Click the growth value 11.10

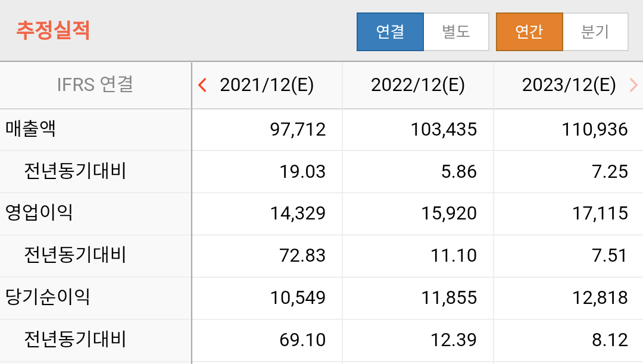(454, 256)
